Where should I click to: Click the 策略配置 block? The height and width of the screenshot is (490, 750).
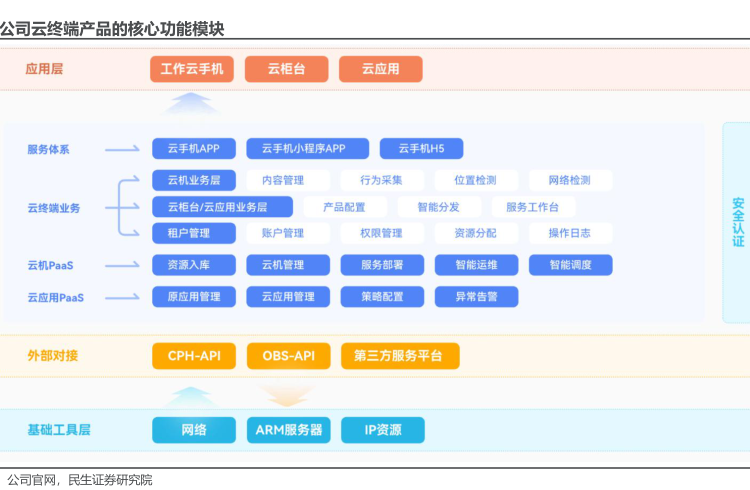(382, 297)
